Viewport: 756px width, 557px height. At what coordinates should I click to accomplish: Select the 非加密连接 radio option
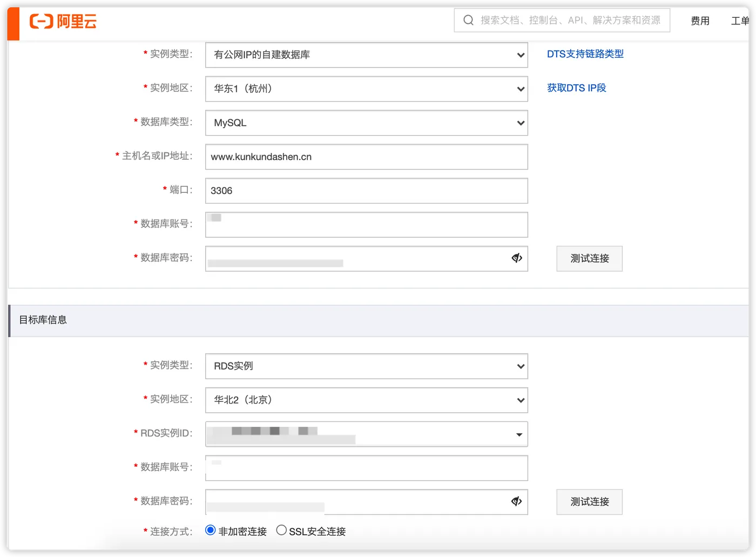pyautogui.click(x=211, y=530)
